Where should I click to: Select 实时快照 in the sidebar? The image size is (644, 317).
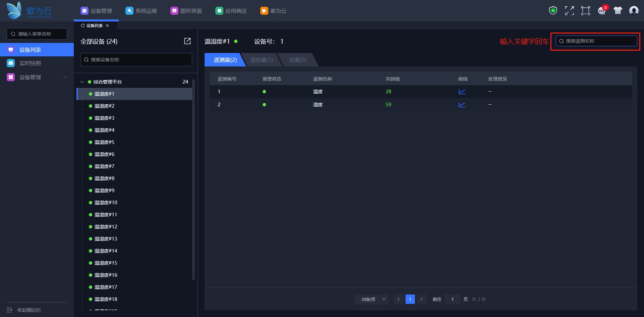point(30,63)
